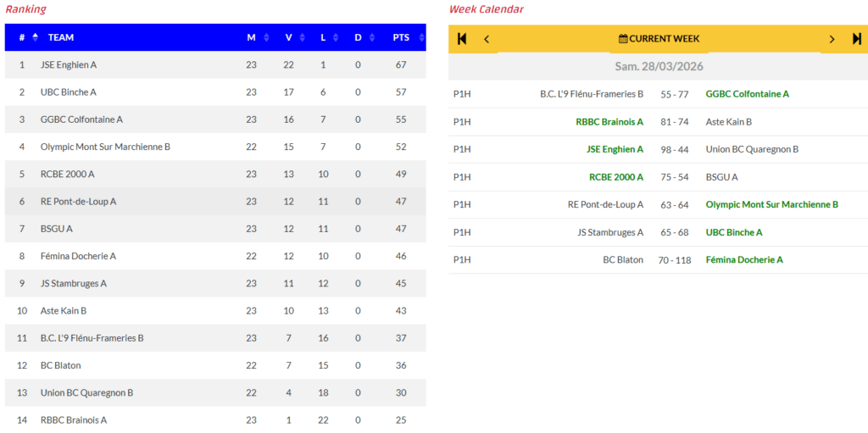Sort ranking by the M column
Viewport: 868px width, 433px height.
[252, 37]
